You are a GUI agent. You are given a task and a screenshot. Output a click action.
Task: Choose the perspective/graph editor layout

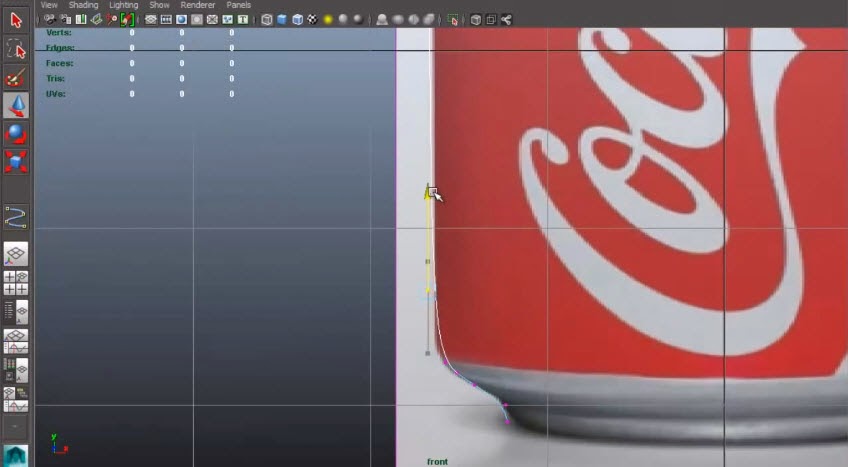16,342
